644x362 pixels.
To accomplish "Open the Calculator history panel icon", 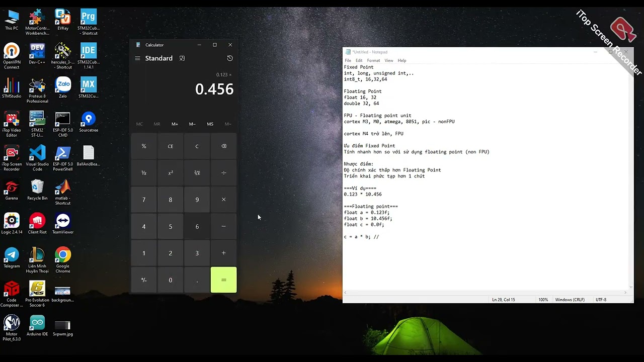I will (230, 58).
